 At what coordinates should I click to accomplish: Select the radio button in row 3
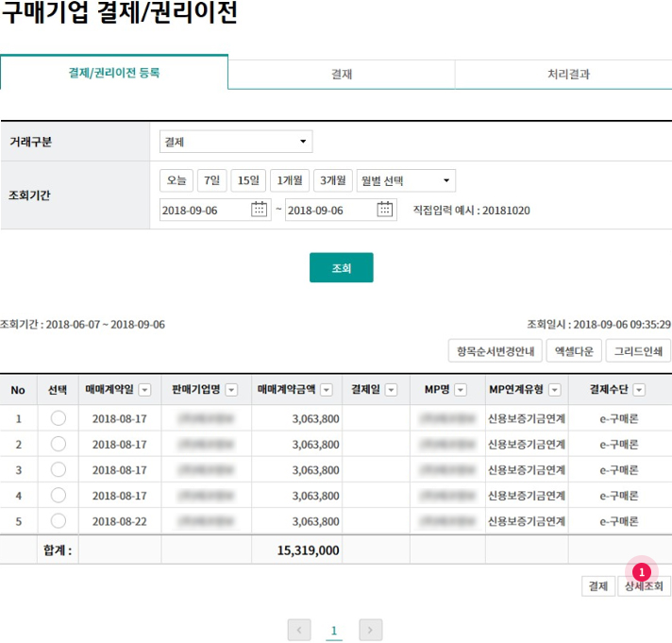pyautogui.click(x=59, y=469)
